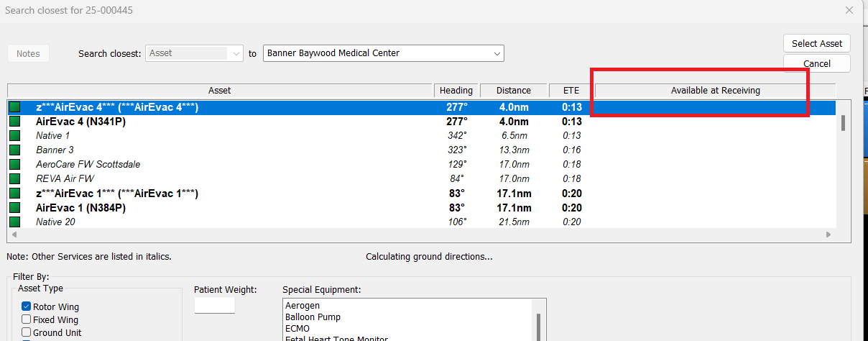
Task: Uncheck the Rotor Wing asset type
Action: click(x=27, y=307)
